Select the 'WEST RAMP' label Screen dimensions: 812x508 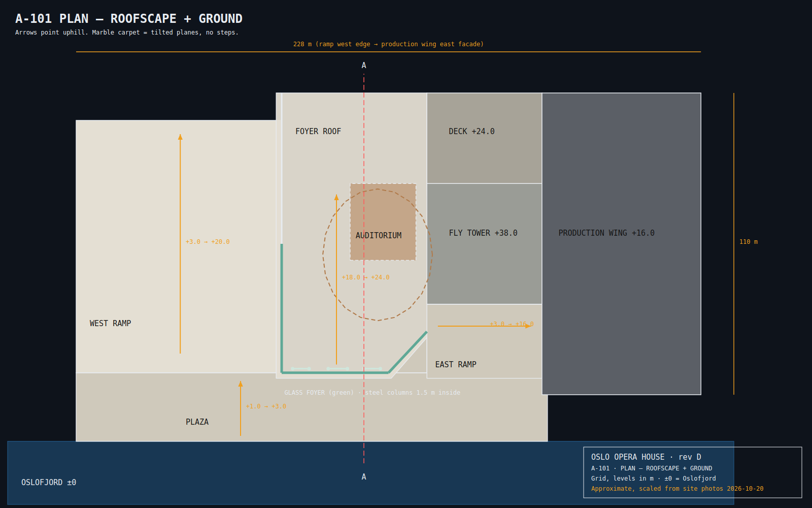(111, 324)
